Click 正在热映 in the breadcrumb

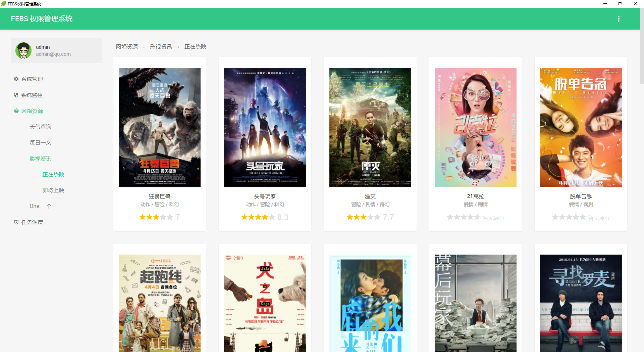click(195, 47)
